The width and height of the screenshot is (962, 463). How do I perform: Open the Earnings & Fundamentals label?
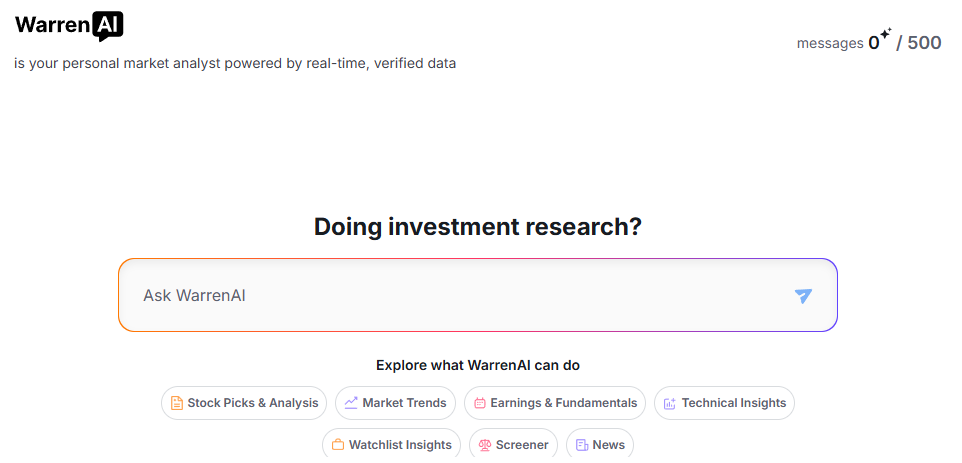564,403
